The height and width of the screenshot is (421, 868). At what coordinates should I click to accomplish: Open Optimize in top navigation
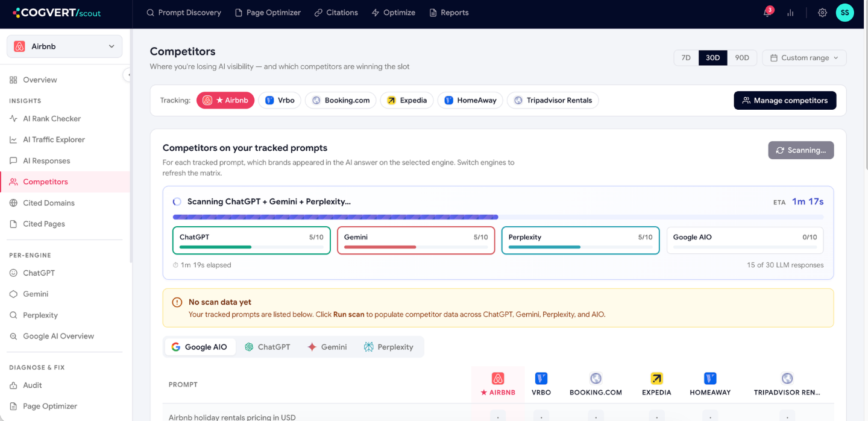(394, 13)
